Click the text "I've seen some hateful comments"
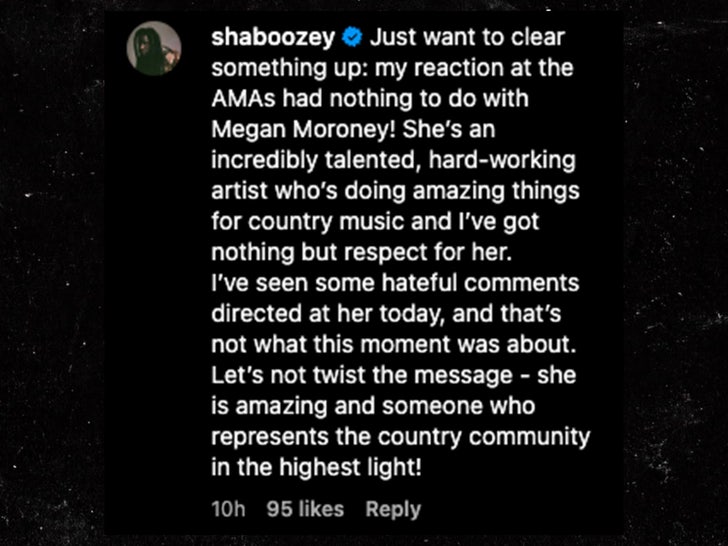Image resolution: width=728 pixels, height=546 pixels. coord(394,283)
